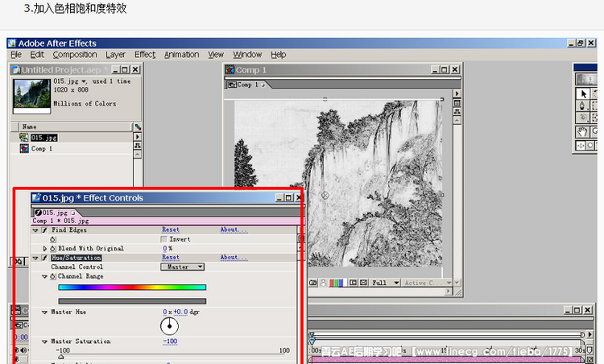Select the Pen tool
The image size is (604, 364).
tap(582, 106)
